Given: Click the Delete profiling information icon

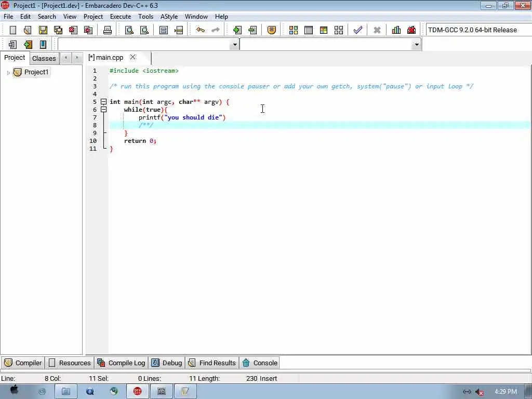Looking at the screenshot, I should point(411,30).
